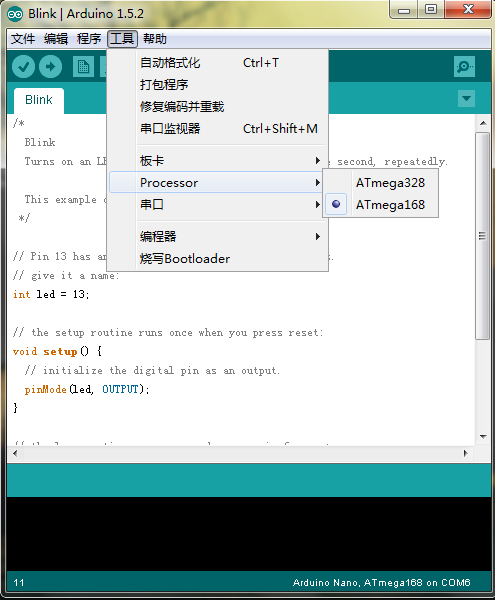Open 串口监视器 from the menu
The width and height of the screenshot is (495, 600).
tap(218, 129)
